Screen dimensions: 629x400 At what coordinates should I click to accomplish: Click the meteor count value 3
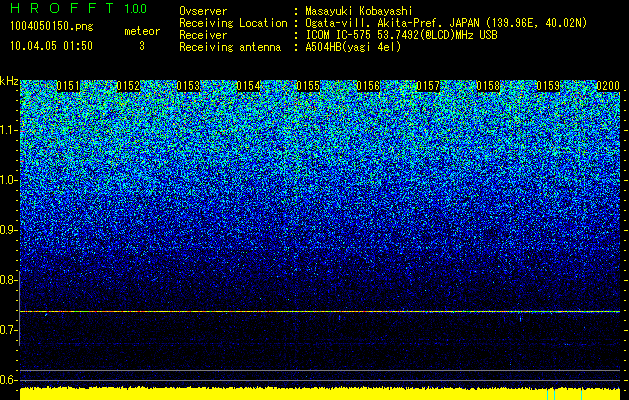[142, 46]
